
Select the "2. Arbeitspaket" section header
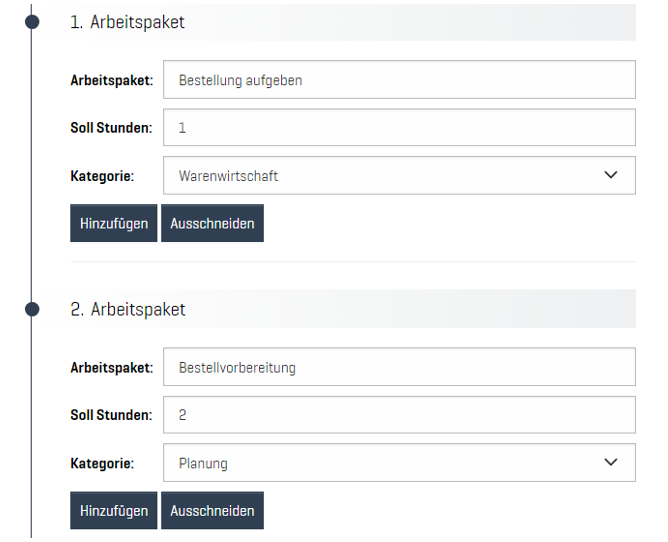tap(128, 309)
